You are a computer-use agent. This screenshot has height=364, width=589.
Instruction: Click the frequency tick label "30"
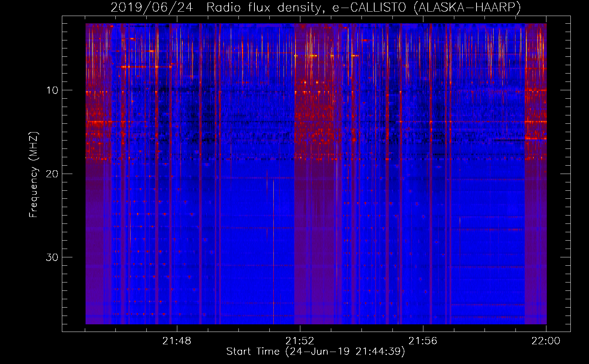coord(52,257)
